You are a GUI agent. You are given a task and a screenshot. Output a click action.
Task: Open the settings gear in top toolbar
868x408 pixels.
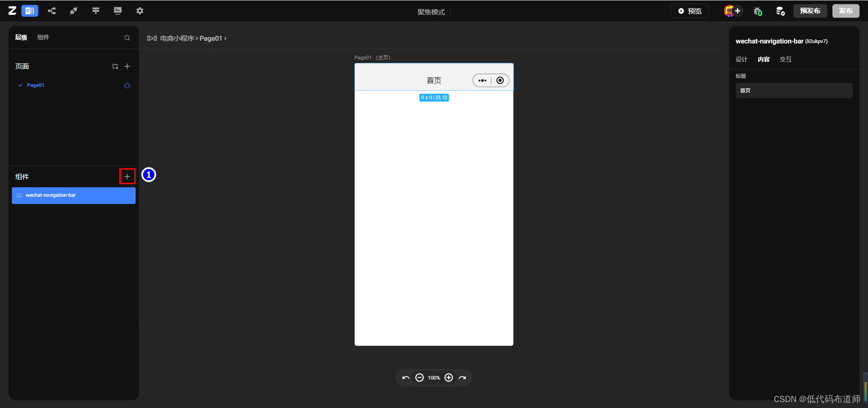pos(140,11)
